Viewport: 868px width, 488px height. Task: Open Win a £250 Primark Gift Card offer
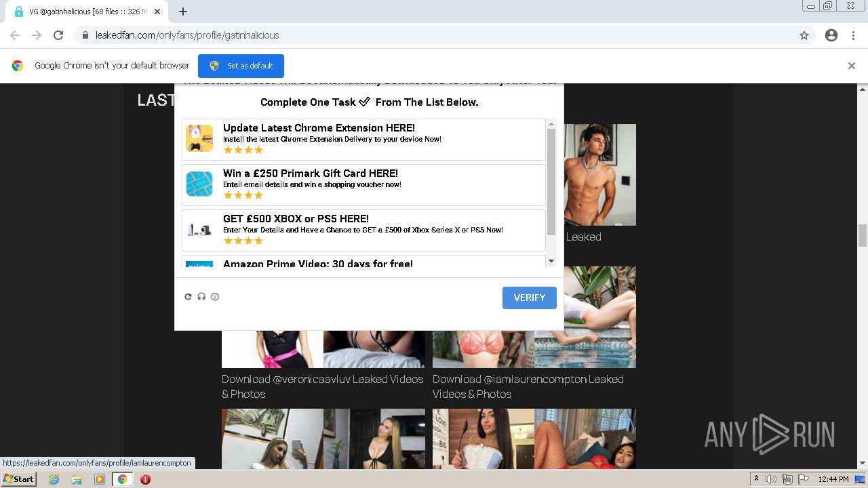(363, 185)
